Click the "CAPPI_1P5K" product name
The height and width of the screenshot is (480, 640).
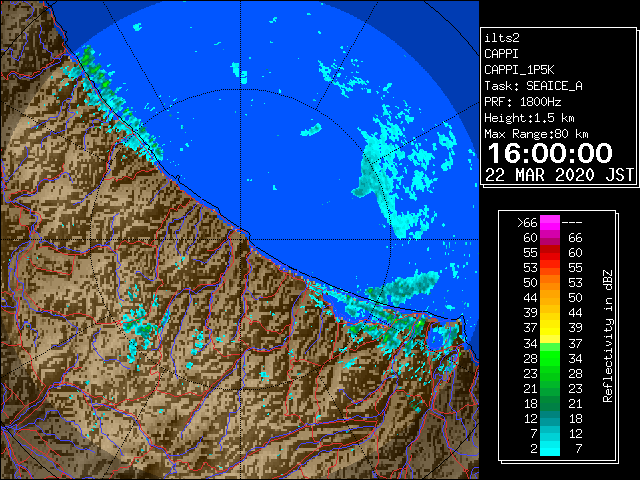[519, 70]
